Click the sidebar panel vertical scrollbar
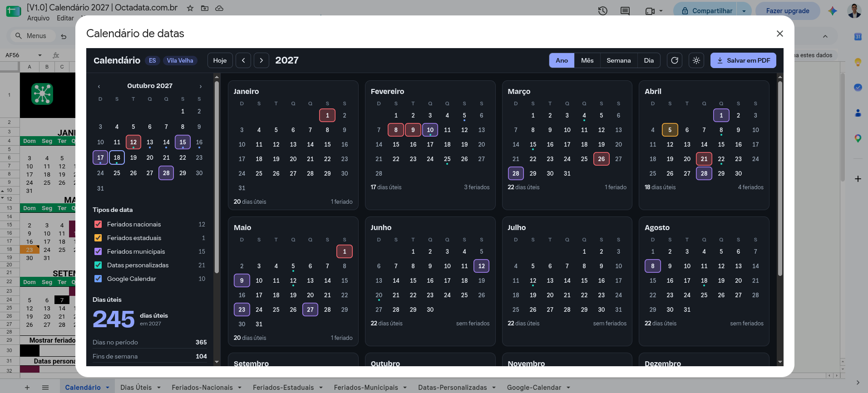The height and width of the screenshot is (393, 868). point(217,177)
